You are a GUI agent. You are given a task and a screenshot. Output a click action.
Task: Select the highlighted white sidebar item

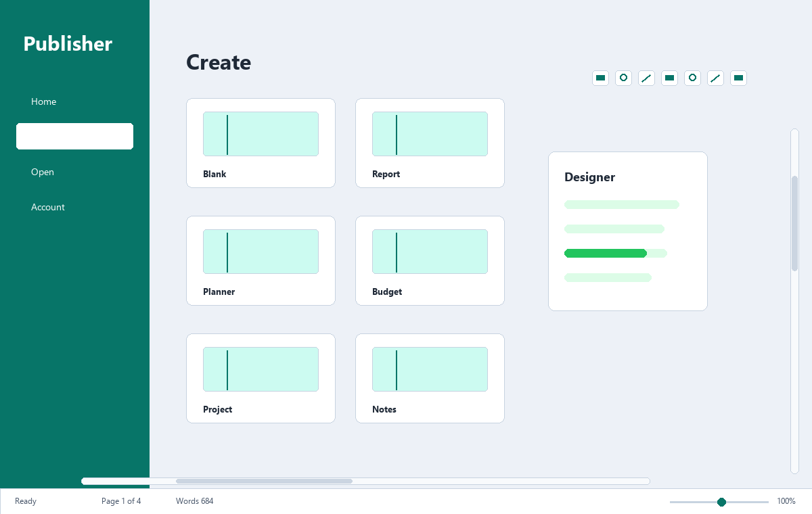pos(74,136)
